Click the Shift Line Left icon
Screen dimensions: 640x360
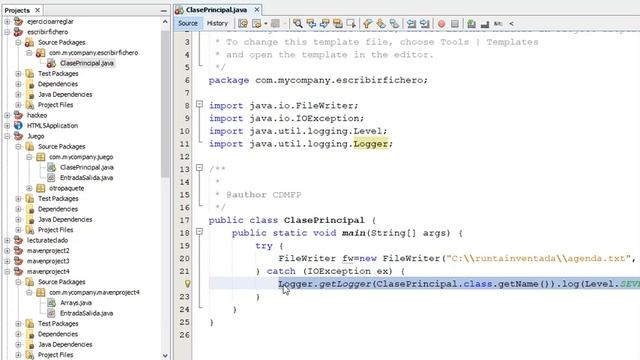click(x=411, y=24)
